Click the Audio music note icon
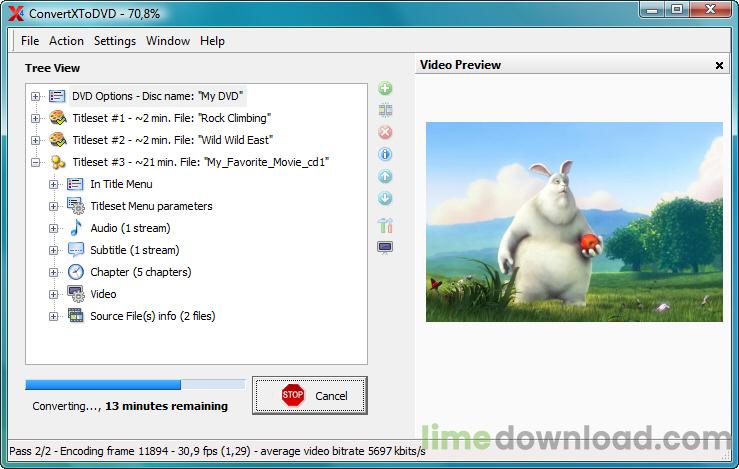739x469 pixels. tap(75, 228)
